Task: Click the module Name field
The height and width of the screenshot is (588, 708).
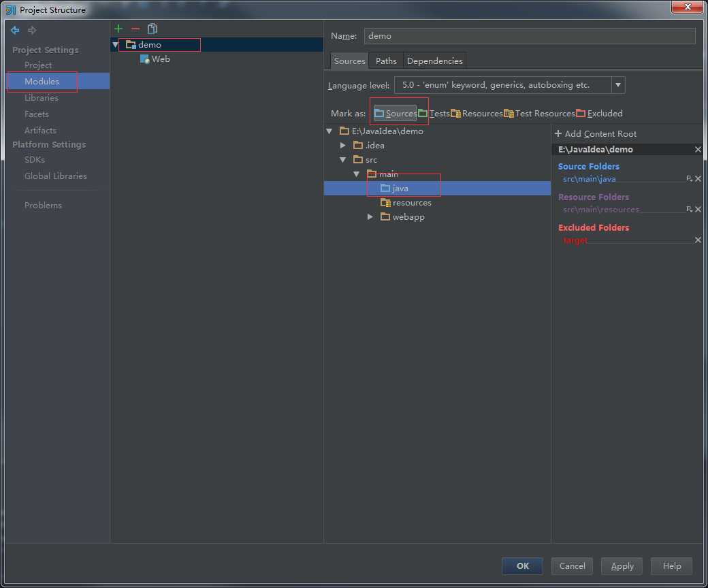Action: (529, 36)
